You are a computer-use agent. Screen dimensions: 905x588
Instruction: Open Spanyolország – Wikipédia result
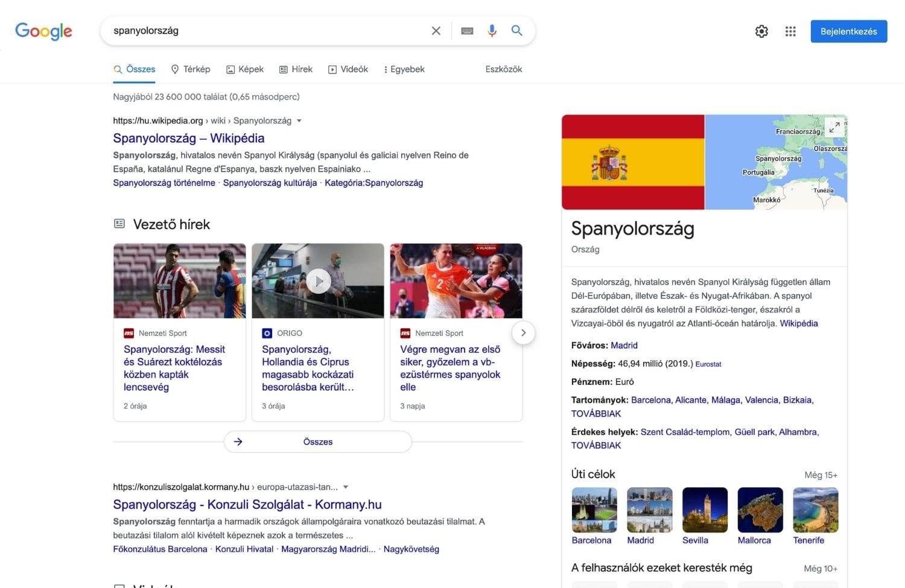tap(189, 138)
